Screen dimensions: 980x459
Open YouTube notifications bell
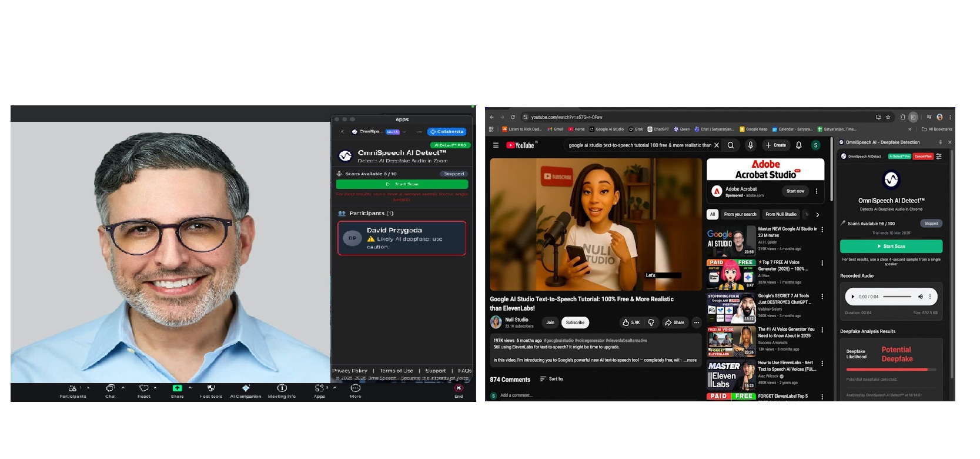(798, 145)
